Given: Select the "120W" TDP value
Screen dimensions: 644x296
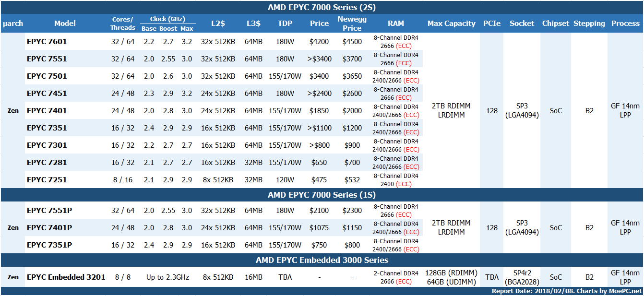Looking at the screenshot, I should point(285,180).
